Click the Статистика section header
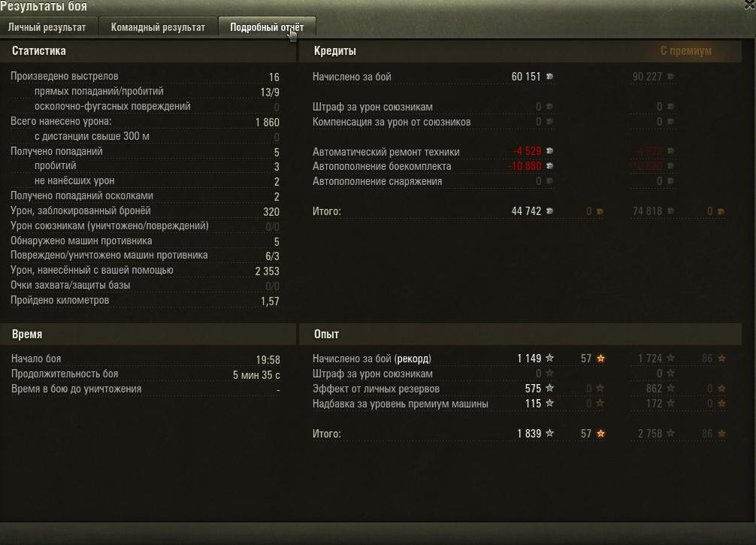 coord(39,50)
